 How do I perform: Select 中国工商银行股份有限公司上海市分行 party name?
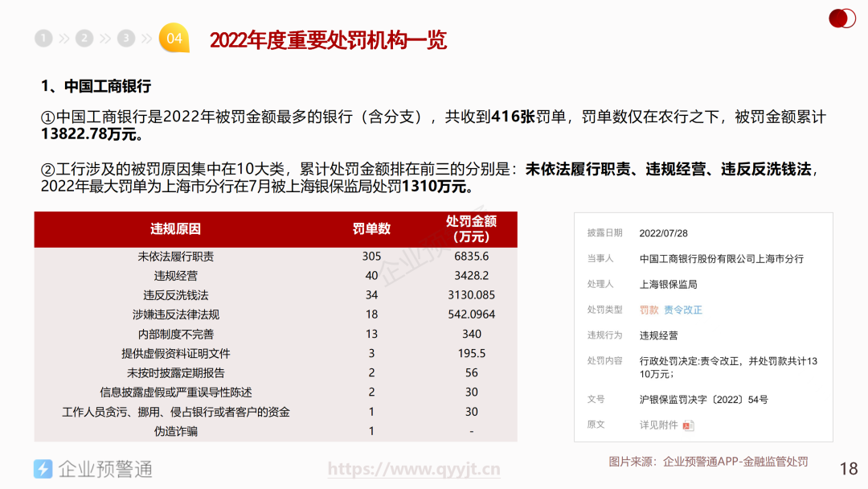(721, 259)
